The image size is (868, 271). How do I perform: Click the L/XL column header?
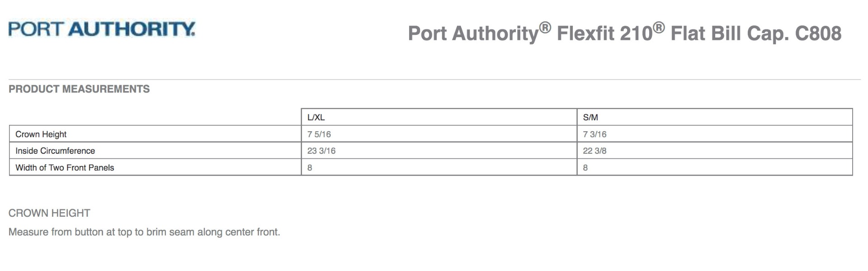pos(316,118)
